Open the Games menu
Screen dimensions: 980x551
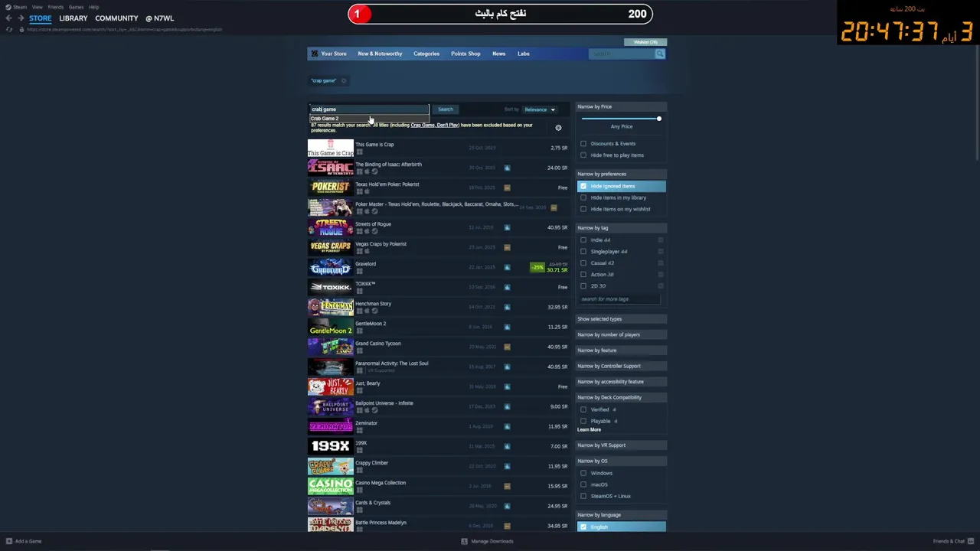tap(76, 7)
